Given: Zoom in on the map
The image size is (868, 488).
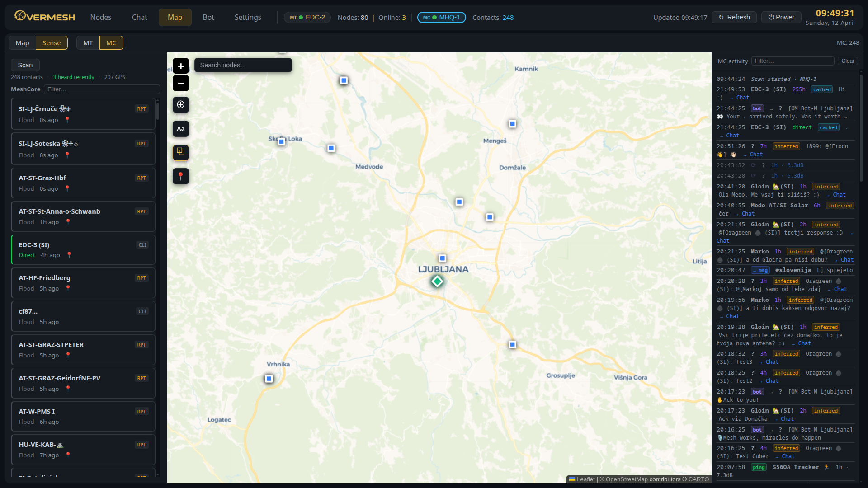Looking at the screenshot, I should (x=180, y=66).
